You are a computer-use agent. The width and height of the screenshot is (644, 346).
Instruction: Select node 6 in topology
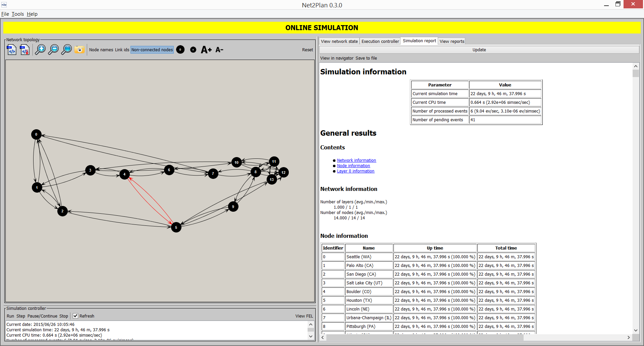[169, 170]
